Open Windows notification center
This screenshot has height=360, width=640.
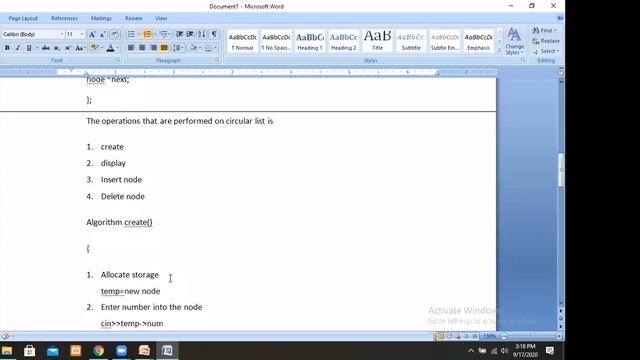[x=550, y=351]
